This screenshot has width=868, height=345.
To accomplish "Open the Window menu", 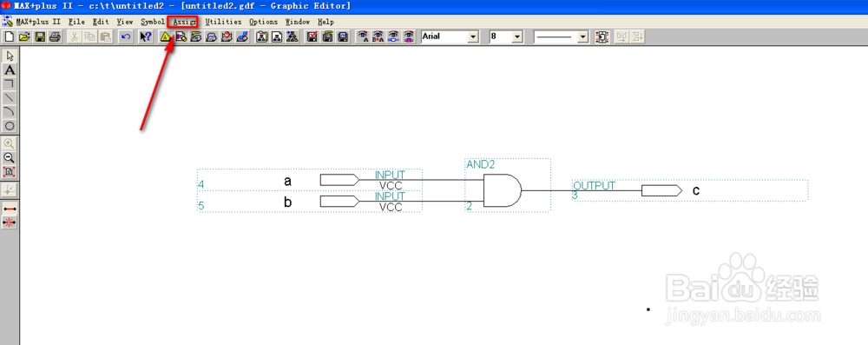I will 298,22.
